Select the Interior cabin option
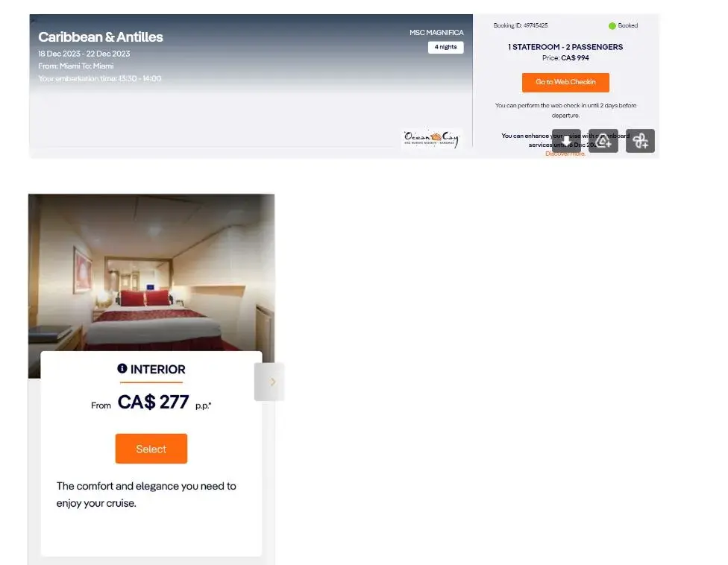The image size is (728, 565). coord(151,449)
